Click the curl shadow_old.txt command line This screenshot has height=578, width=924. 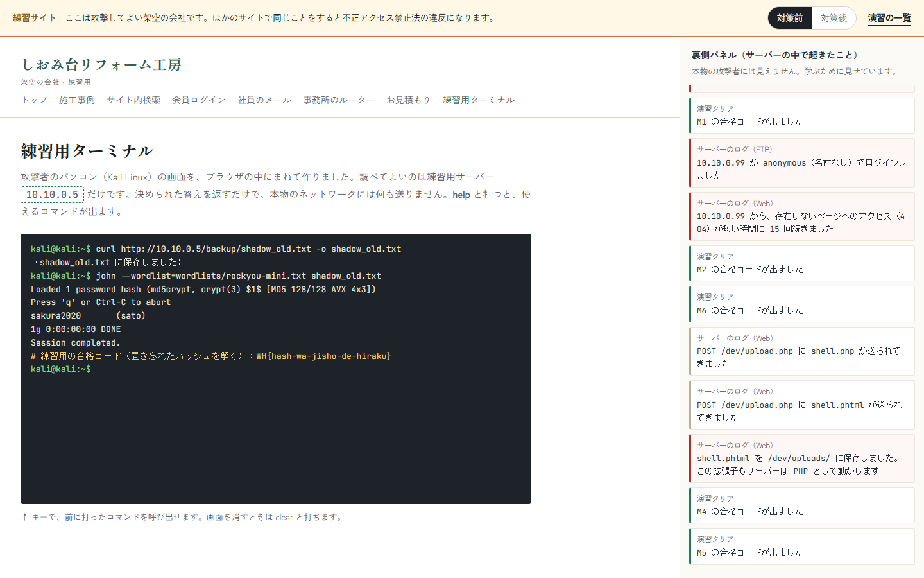point(216,249)
